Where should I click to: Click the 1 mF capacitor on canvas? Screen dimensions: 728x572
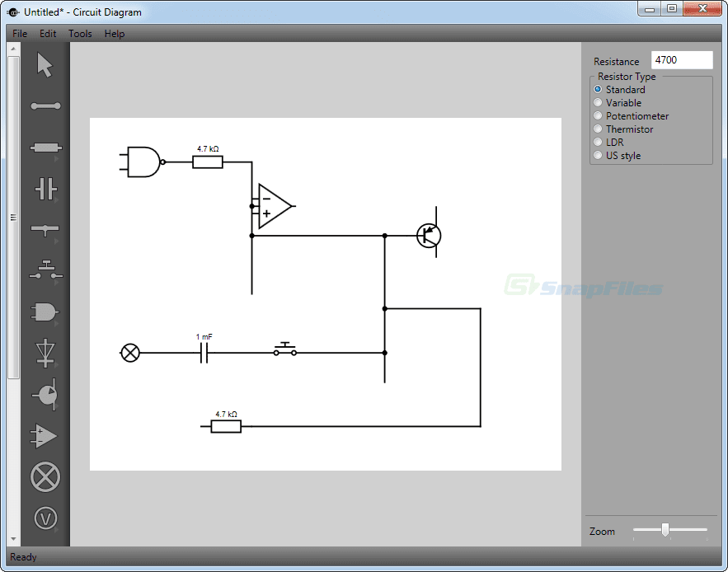(x=204, y=354)
